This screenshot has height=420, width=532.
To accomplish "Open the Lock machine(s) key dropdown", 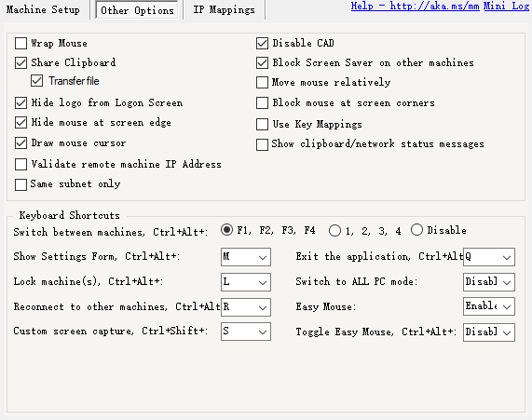I will click(246, 282).
